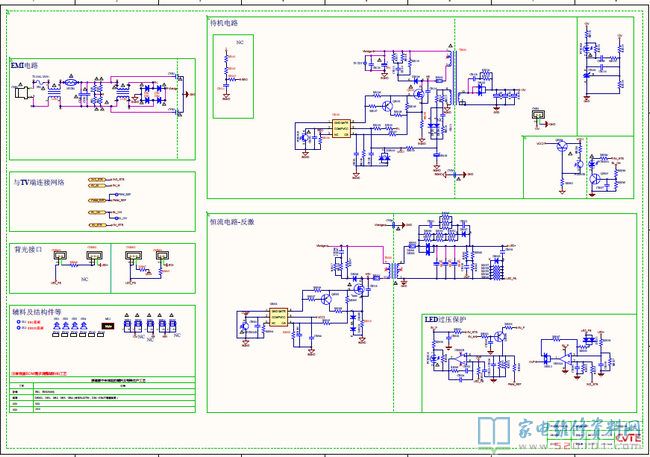Click the first blue heatsink symbol in the accessories section

[x=57, y=325]
